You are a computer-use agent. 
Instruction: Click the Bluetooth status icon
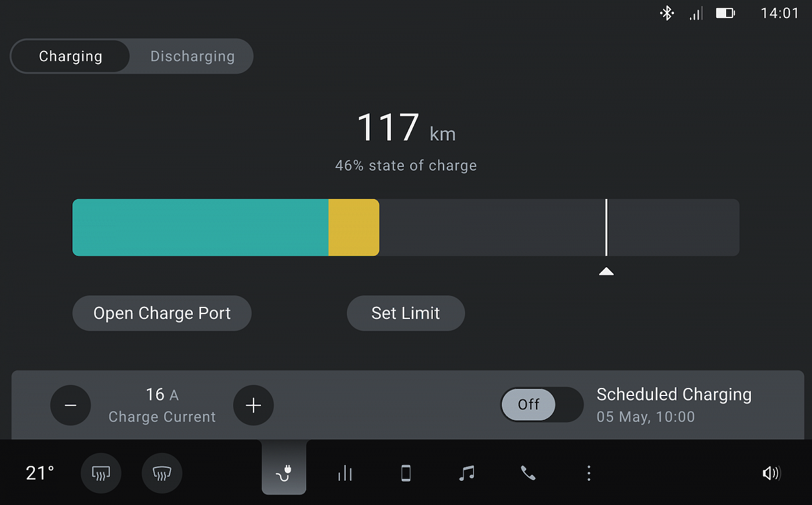[x=667, y=13]
